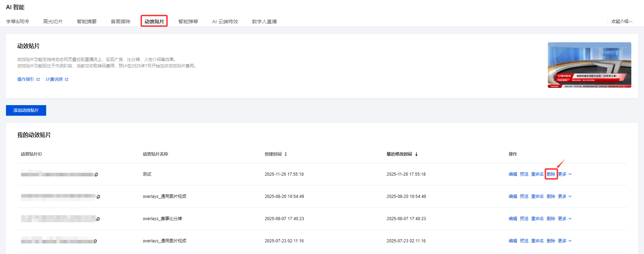Open the overlay preview thumbnail image
644x254 pixels.
[x=589, y=65]
